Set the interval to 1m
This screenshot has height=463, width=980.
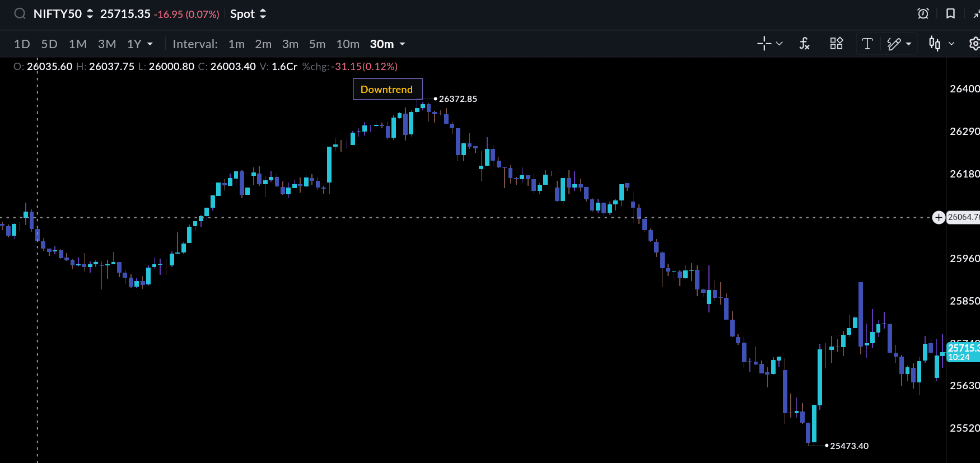236,44
